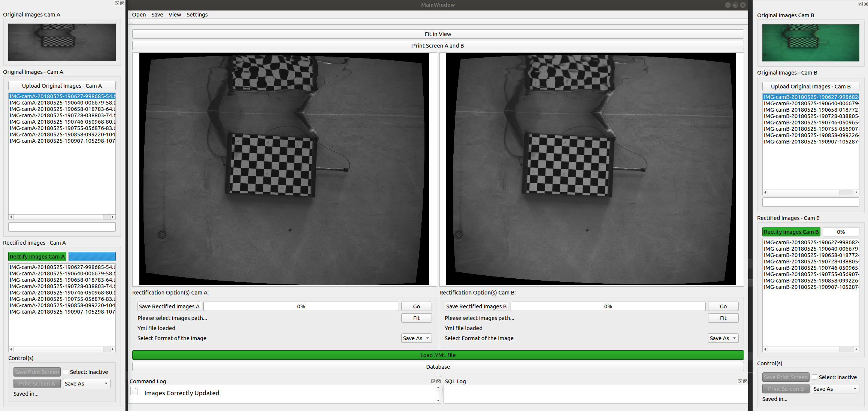Open the Settings menu
The height and width of the screenshot is (411, 868).
(197, 15)
